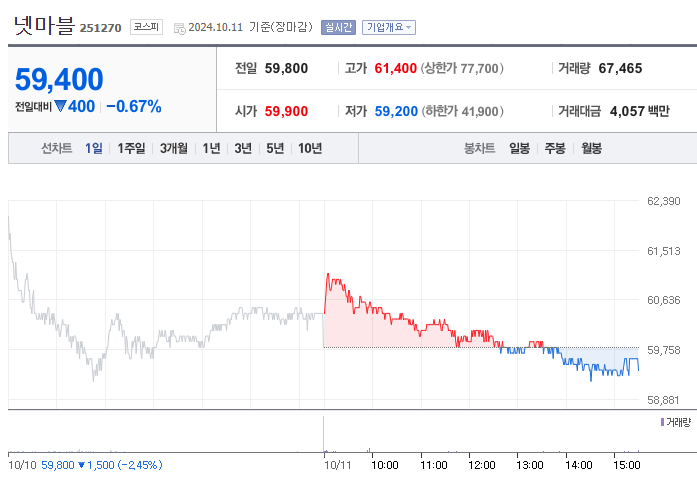Click the trading value 4,057 백만
Viewport: 697px width, 482px height.
[x=640, y=111]
